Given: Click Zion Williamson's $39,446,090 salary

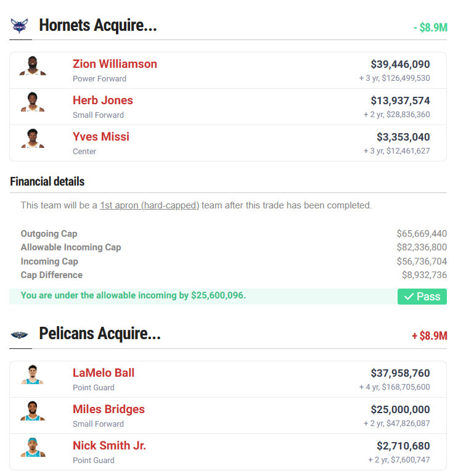Looking at the screenshot, I should pyautogui.click(x=400, y=64).
